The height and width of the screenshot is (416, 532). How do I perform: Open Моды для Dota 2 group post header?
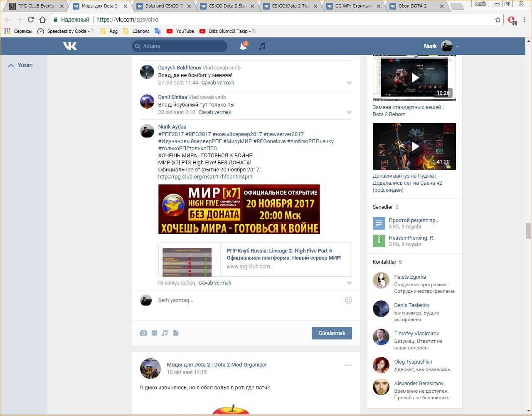click(x=217, y=365)
